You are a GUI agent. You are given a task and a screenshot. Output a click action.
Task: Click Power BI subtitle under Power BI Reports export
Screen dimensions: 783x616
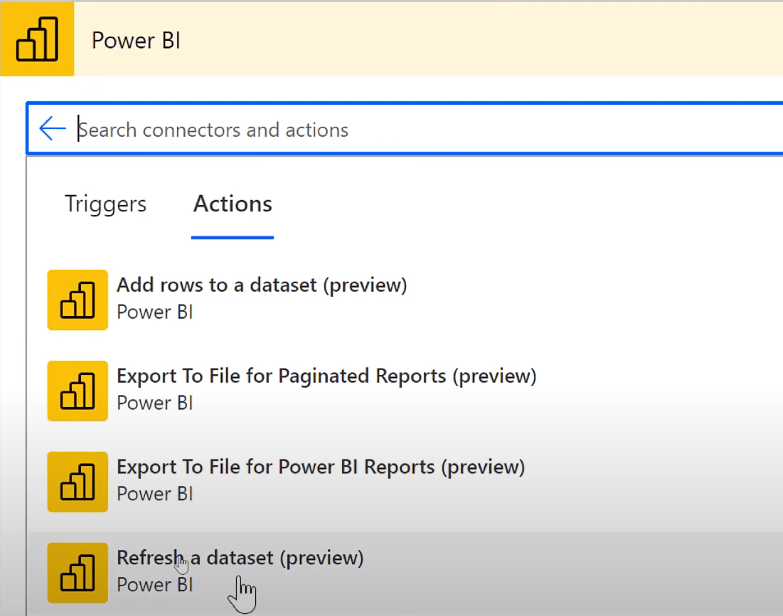pos(155,494)
